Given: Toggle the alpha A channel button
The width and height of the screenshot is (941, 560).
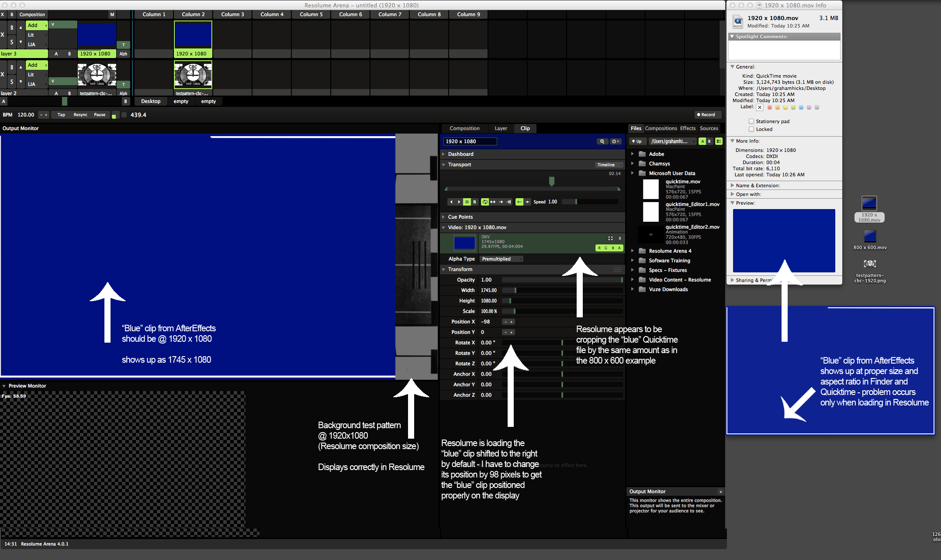Looking at the screenshot, I should pyautogui.click(x=619, y=248).
